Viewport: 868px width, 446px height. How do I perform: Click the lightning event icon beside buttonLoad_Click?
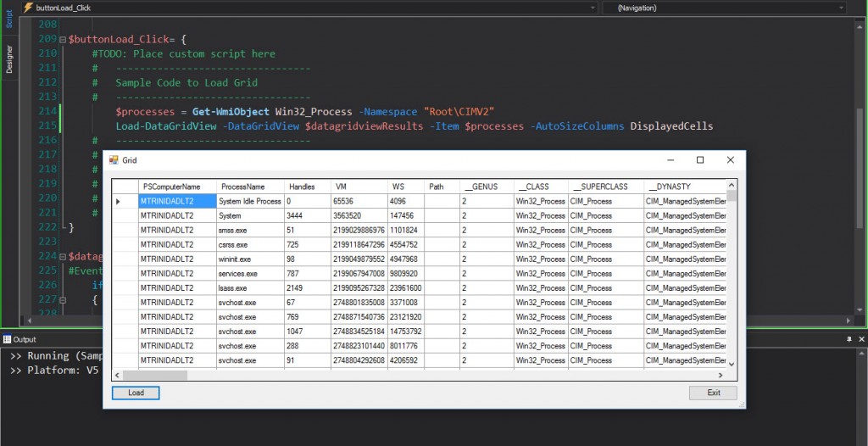(28, 8)
